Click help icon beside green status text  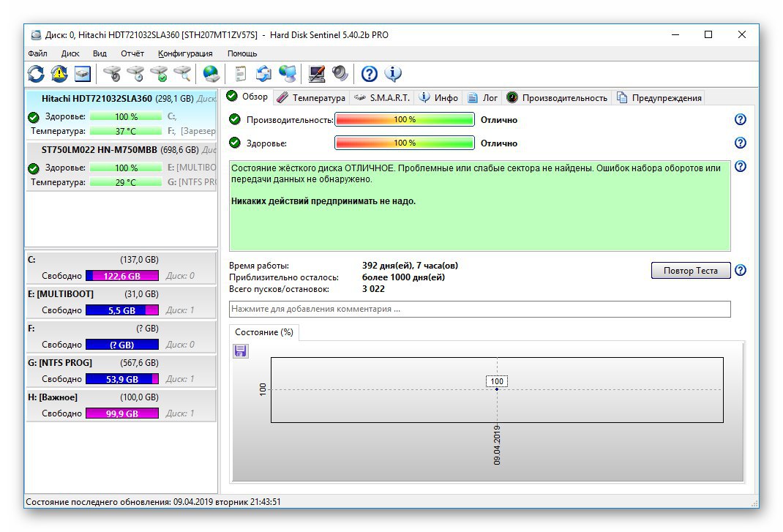tap(741, 166)
